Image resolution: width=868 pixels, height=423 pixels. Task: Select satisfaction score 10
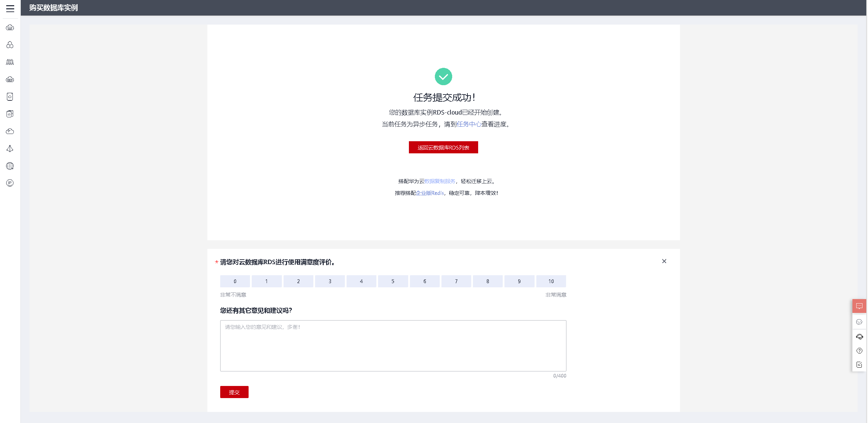click(x=551, y=281)
